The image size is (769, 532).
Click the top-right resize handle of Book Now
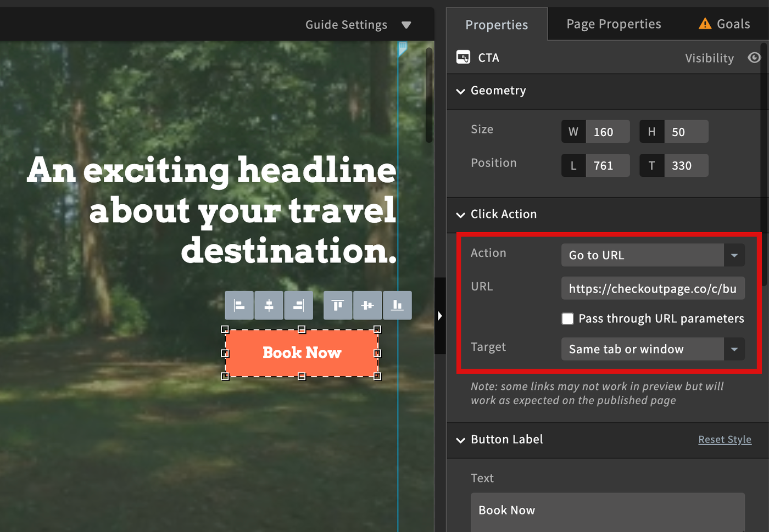coord(377,329)
